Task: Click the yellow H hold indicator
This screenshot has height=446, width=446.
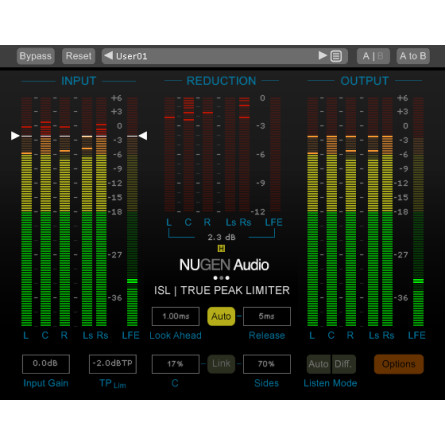Action: 221,248
